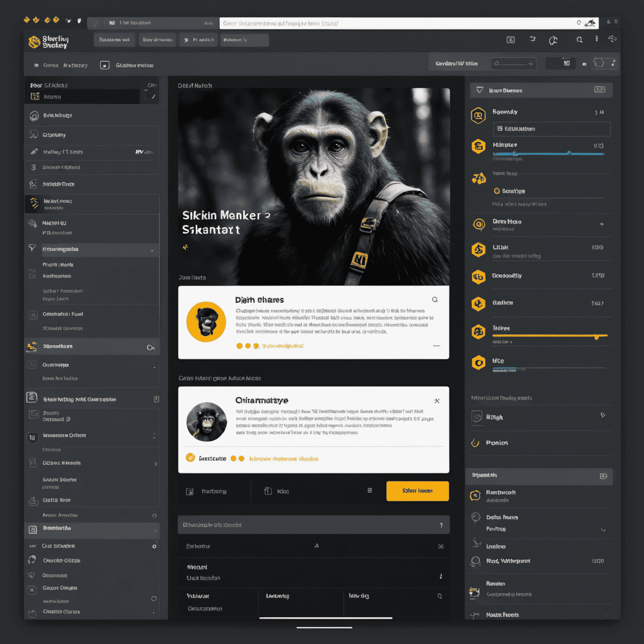Click the yellow link beside Iertcate
The height and width of the screenshot is (644, 644).
(x=284, y=459)
